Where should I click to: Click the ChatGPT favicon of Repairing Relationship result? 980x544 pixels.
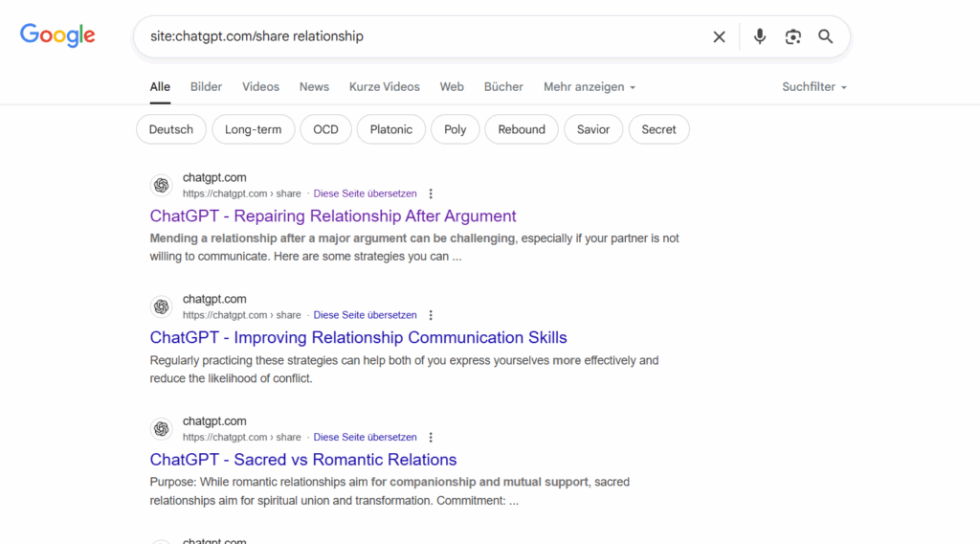[161, 185]
